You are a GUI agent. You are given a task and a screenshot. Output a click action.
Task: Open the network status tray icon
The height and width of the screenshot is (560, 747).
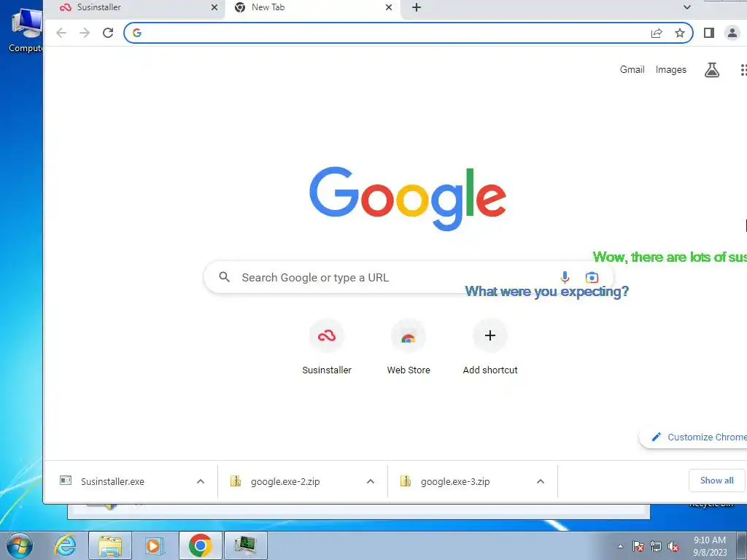click(656, 546)
